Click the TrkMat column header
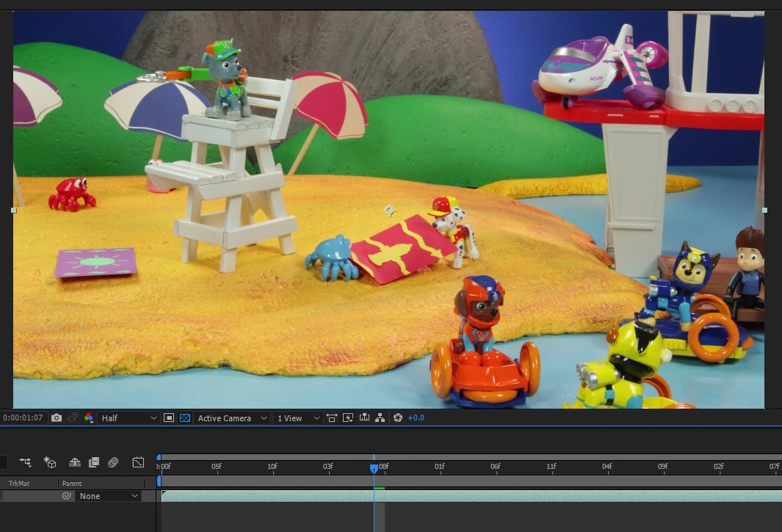The height and width of the screenshot is (532, 782). point(19,483)
